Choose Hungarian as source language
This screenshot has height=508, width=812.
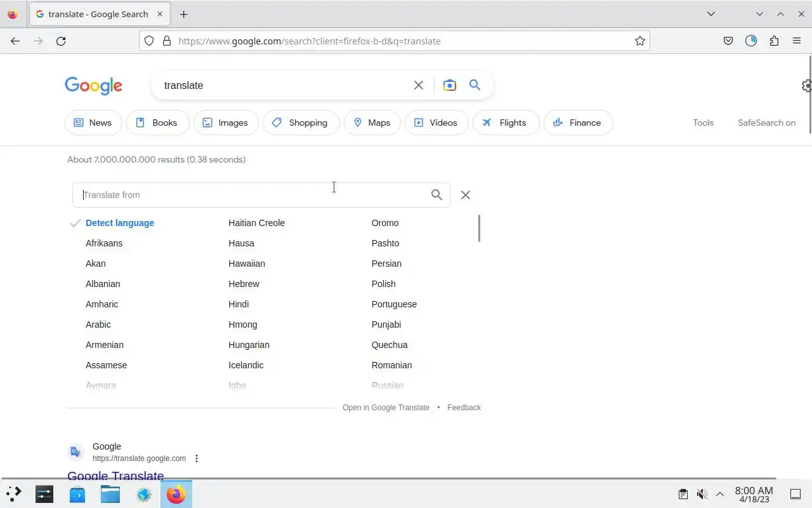(x=249, y=345)
